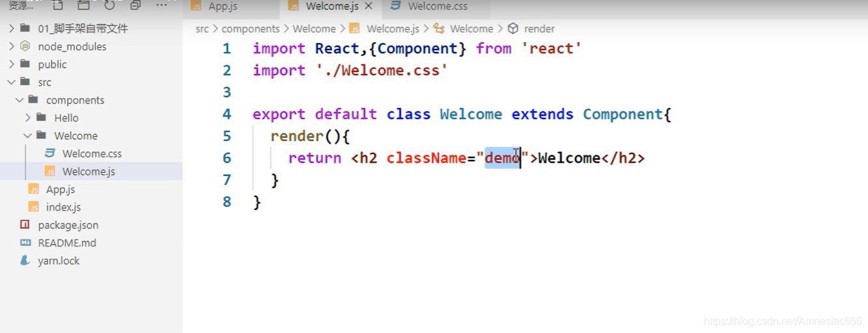Switch to the App.js editor tab
Image resolution: width=868 pixels, height=333 pixels.
coord(231,7)
